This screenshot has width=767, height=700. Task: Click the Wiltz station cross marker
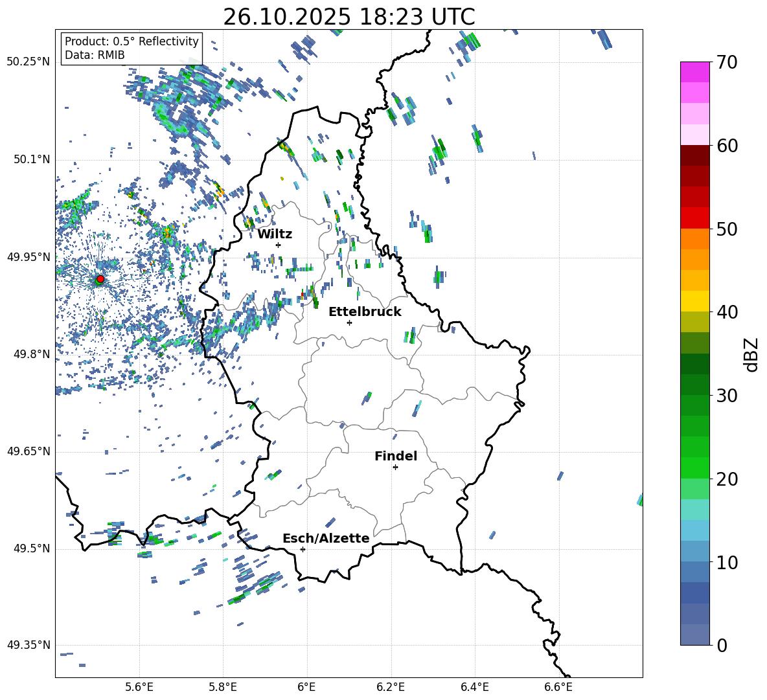278,245
